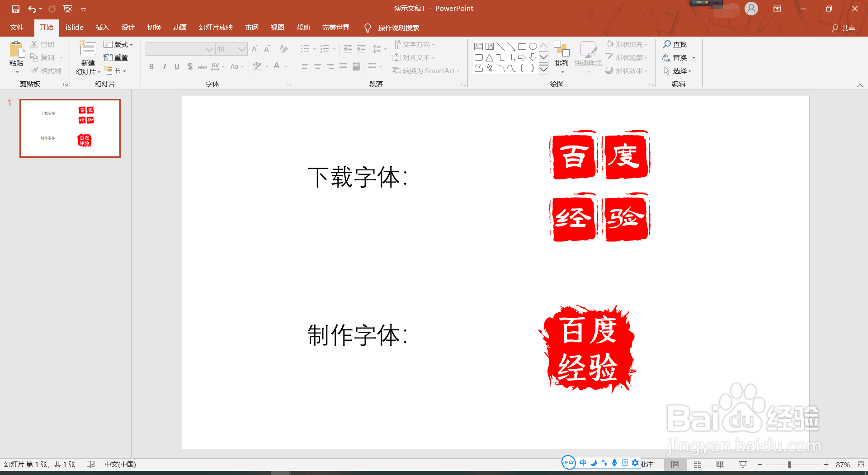Click the Find icon in Editing group

coord(668,44)
